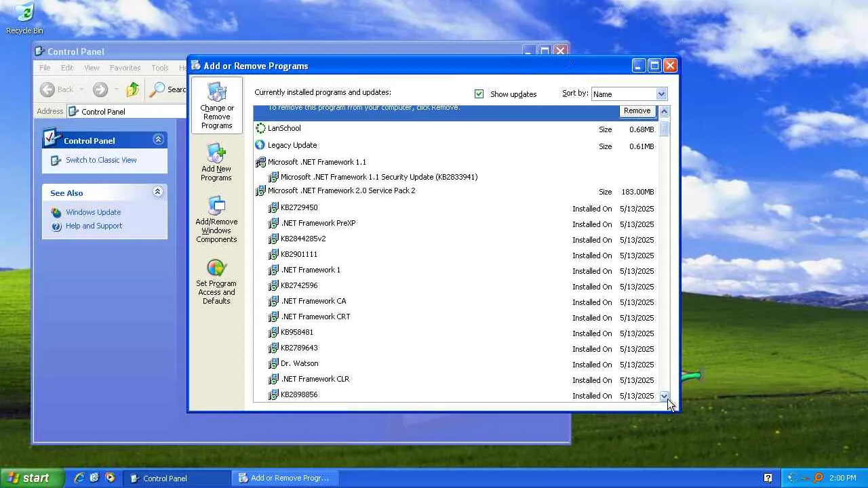The height and width of the screenshot is (488, 868).
Task: Click the Forward arrow in Control Panel window
Action: [x=100, y=89]
